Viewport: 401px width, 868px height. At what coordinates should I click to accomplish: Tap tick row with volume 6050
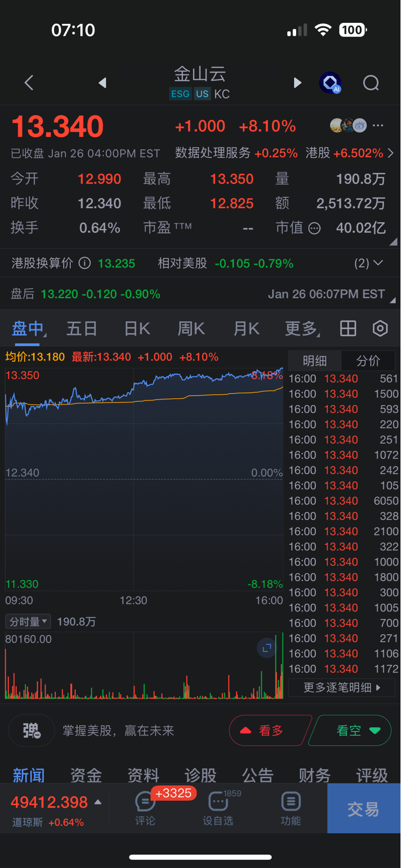(x=344, y=500)
